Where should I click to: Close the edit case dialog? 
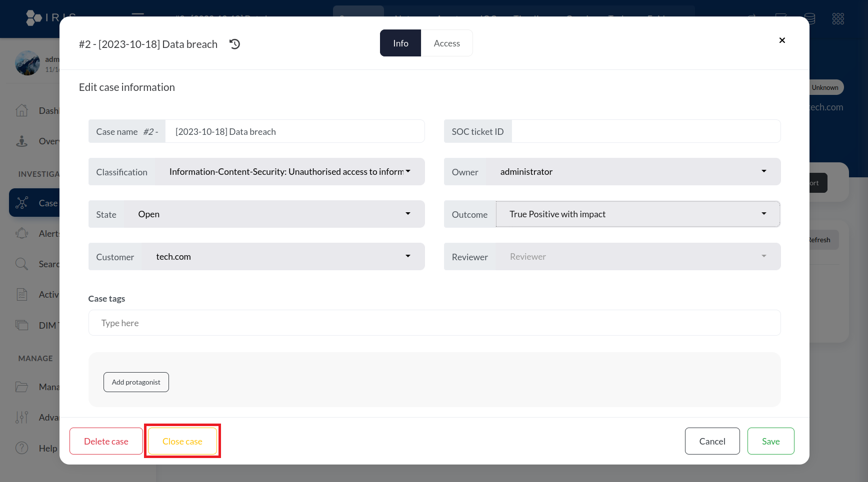782,40
